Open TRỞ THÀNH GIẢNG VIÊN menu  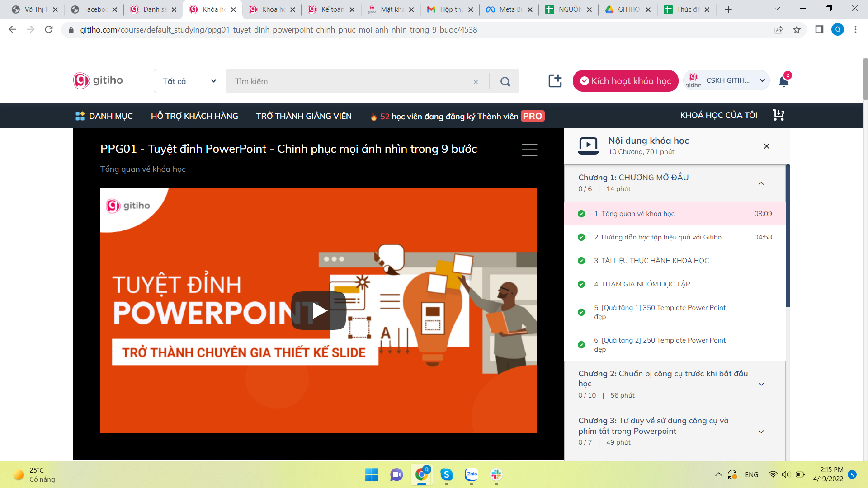click(304, 116)
